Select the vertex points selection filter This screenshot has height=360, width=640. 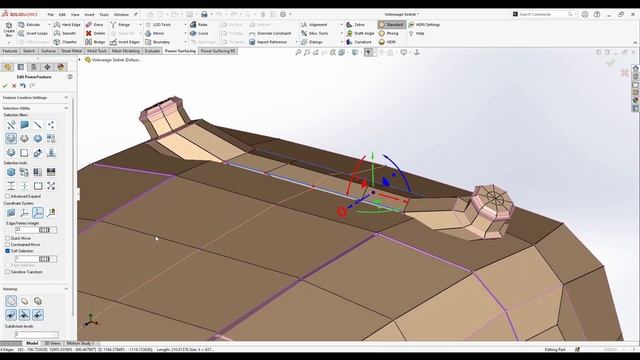(x=51, y=125)
